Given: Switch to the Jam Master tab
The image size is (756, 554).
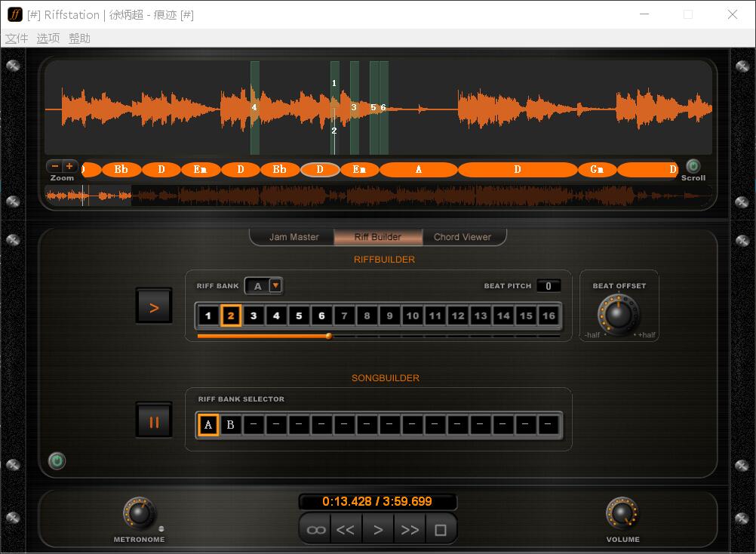Looking at the screenshot, I should point(293,237).
